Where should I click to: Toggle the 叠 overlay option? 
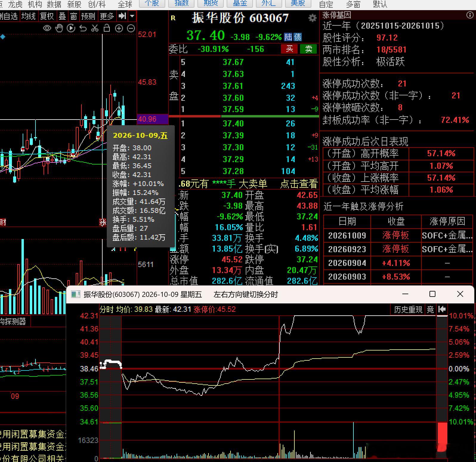[62, 16]
